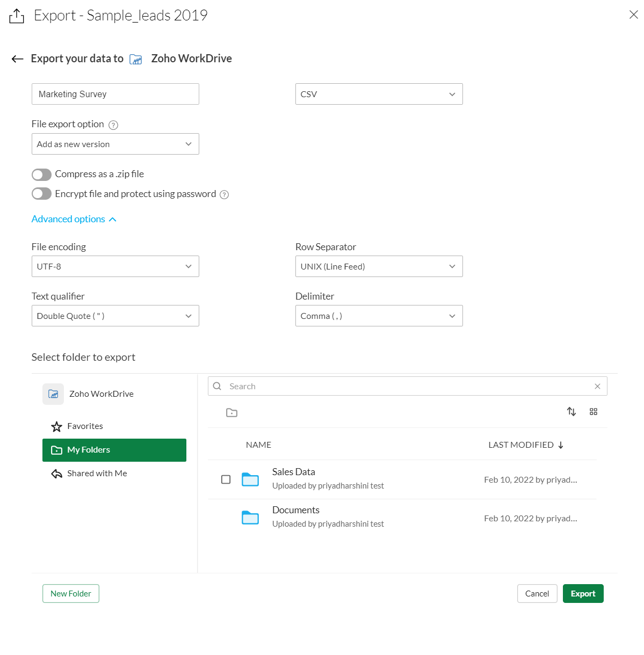This screenshot has width=644, height=655.
Task: Click the New Folder button
Action: (x=71, y=594)
